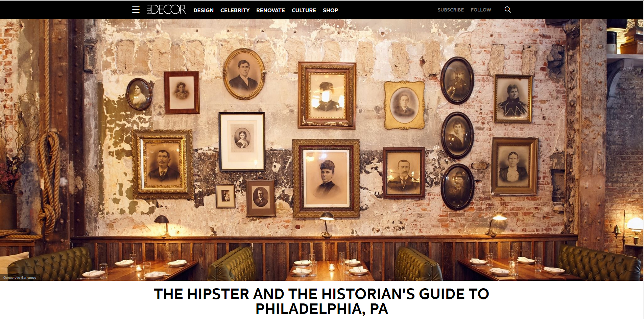Click the Genevieve Garruppo photo credit
The width and height of the screenshot is (644, 319).
click(20, 277)
